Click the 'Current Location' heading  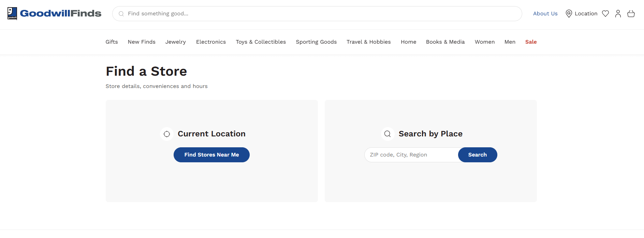tap(211, 134)
